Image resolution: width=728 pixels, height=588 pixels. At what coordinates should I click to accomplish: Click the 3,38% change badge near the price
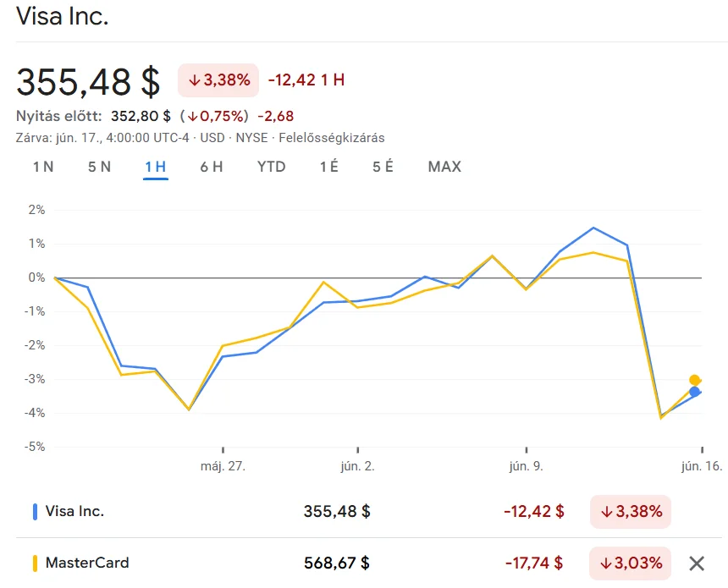[x=218, y=80]
